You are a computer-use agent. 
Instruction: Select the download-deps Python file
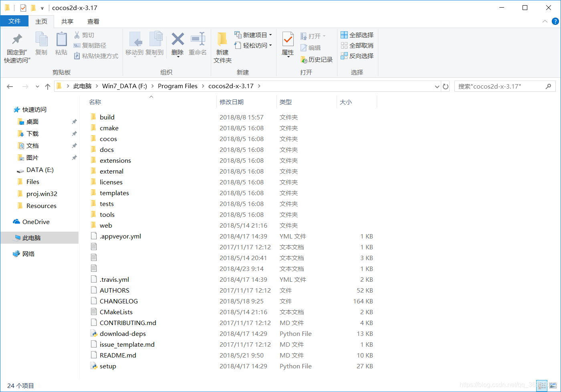(123, 333)
